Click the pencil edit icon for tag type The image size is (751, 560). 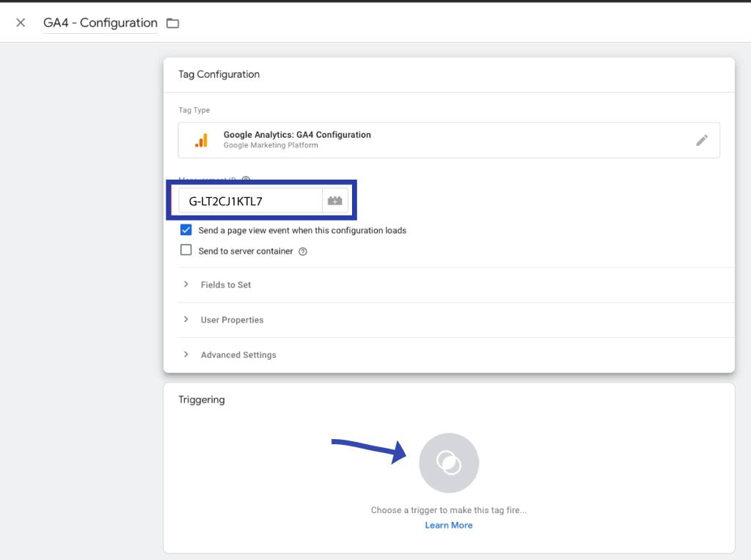[x=702, y=140]
